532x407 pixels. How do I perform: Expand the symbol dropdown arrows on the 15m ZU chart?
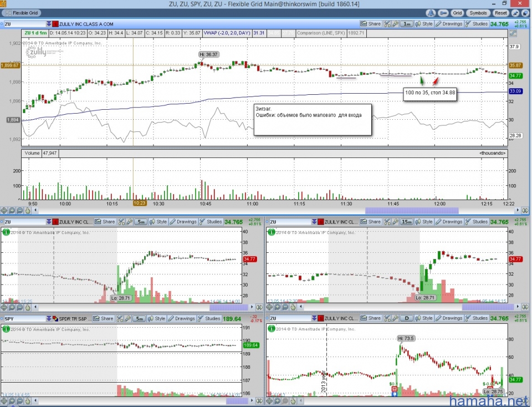[315, 222]
